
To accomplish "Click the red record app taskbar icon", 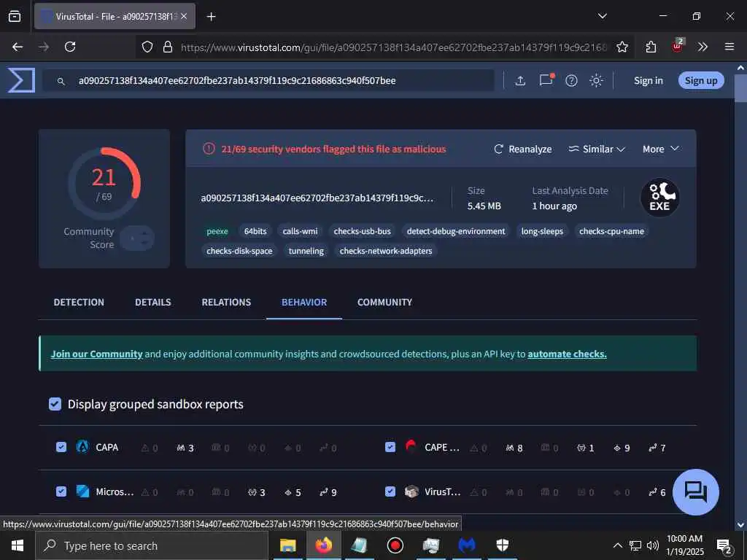I will pos(395,545).
